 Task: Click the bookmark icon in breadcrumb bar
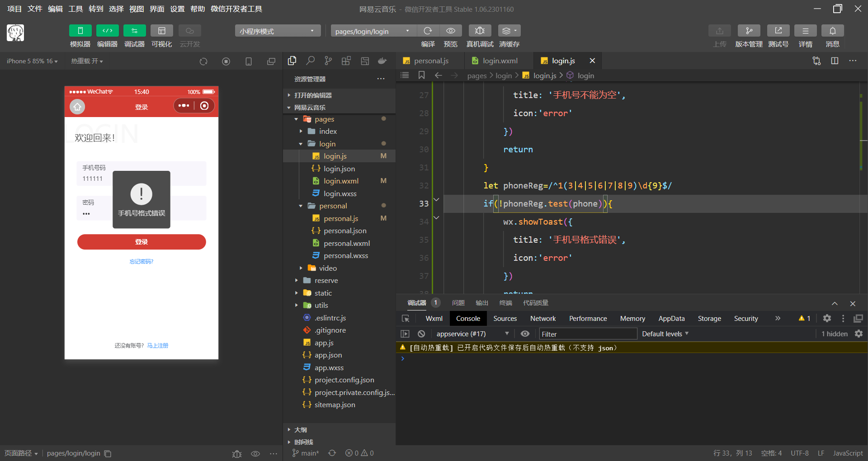(421, 75)
